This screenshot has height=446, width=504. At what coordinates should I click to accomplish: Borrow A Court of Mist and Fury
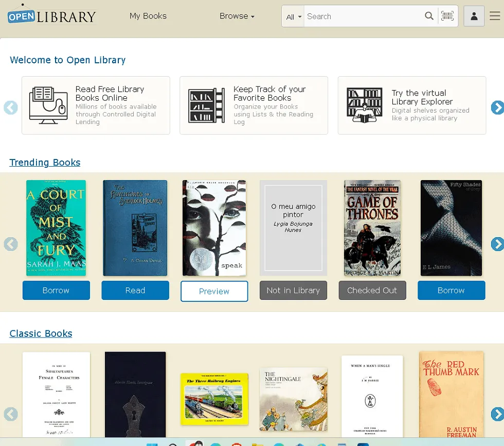[56, 290]
